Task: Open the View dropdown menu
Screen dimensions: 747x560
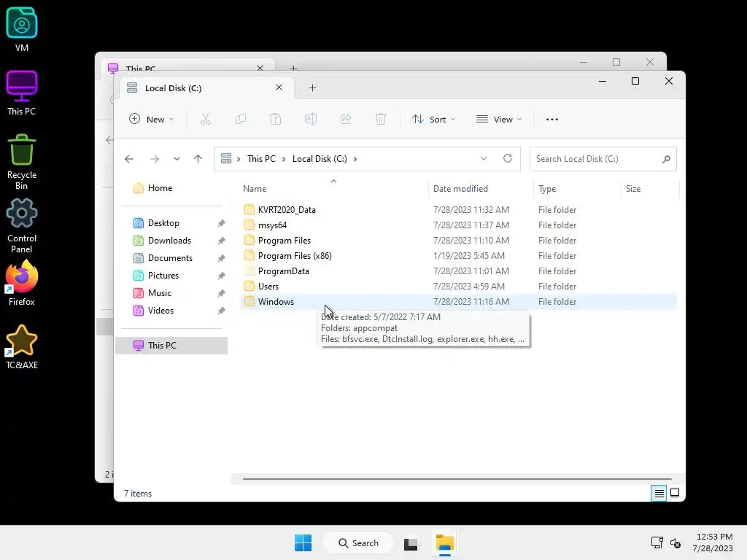Action: [x=499, y=119]
